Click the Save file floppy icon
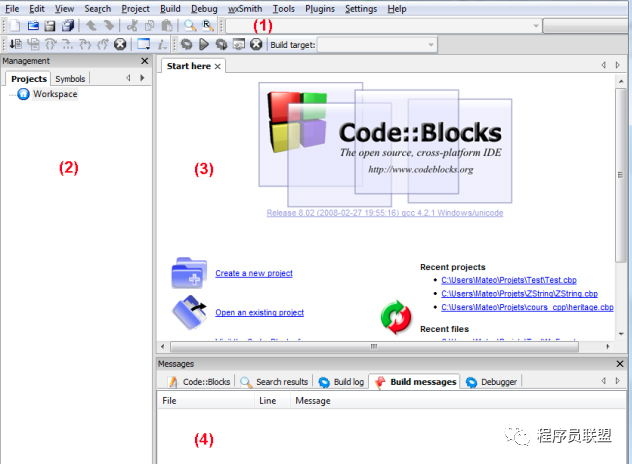 pyautogui.click(x=50, y=26)
